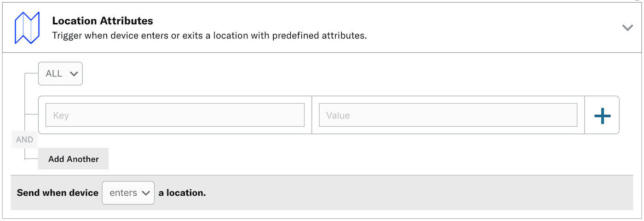Screen dimensions: 644x221
Task: Select the word 'enters' in the dropdown
Action: point(123,193)
